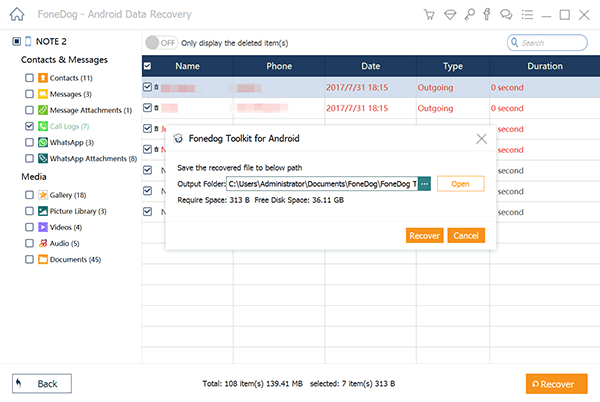This screenshot has width=600, height=402.
Task: Toggle the NOTE 2 device checkbox
Action: tap(16, 41)
